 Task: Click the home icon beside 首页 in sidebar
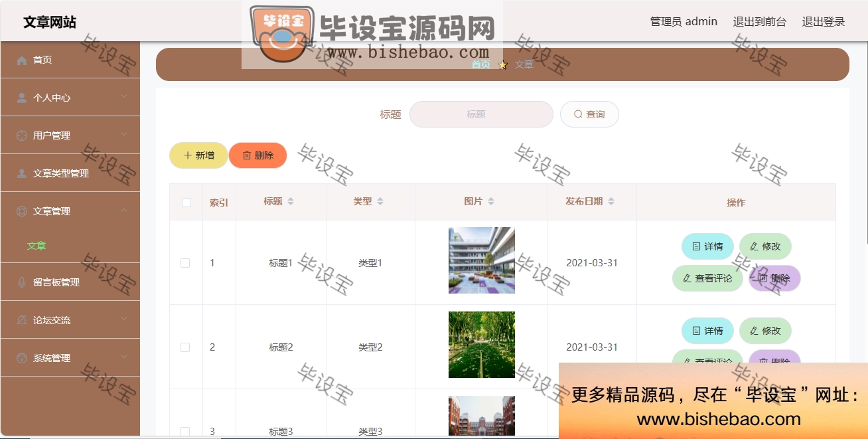[21, 60]
